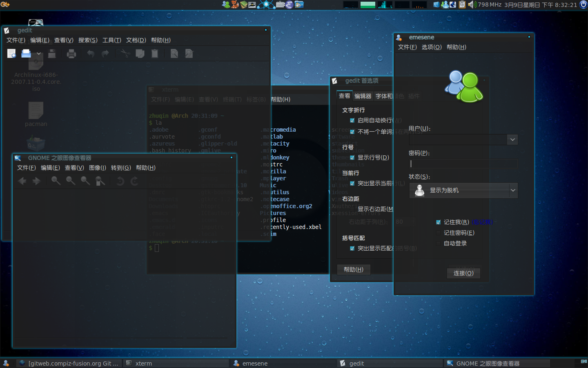Click 连接(O) connect button in emesene
588x368 pixels.
[463, 273]
